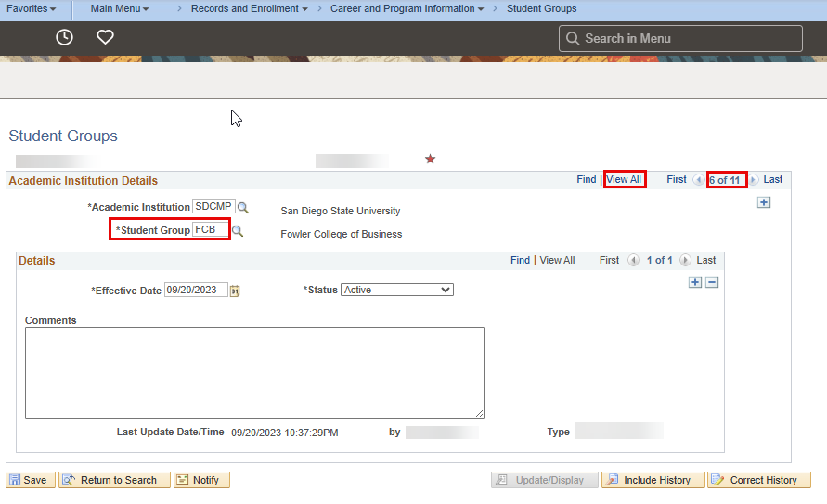Click the Student Groups page heading
Image resolution: width=827 pixels, height=504 pixels.
click(63, 136)
